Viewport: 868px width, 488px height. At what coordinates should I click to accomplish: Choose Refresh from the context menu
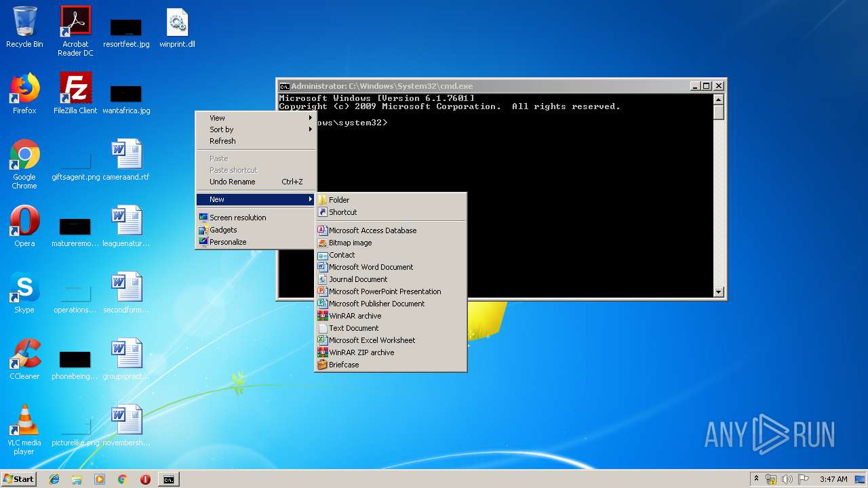[256, 141]
